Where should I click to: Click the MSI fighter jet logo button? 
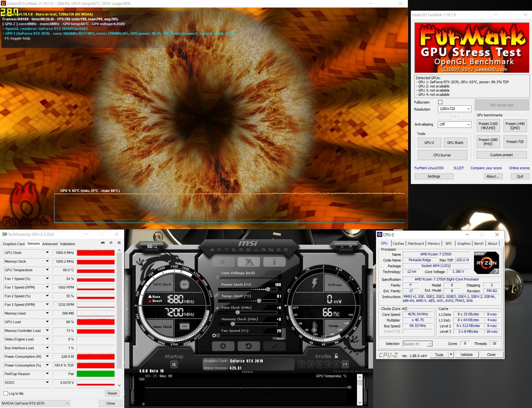(x=248, y=262)
